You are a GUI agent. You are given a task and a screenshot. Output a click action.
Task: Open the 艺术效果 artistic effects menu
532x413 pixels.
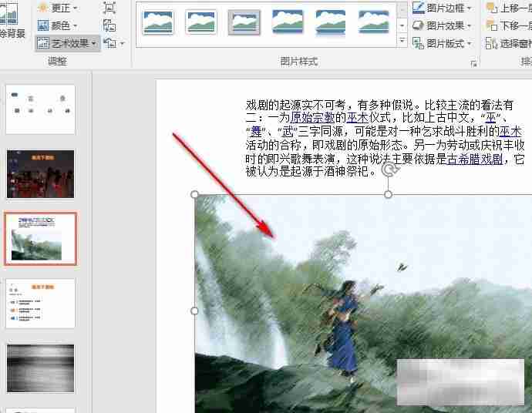(68, 43)
